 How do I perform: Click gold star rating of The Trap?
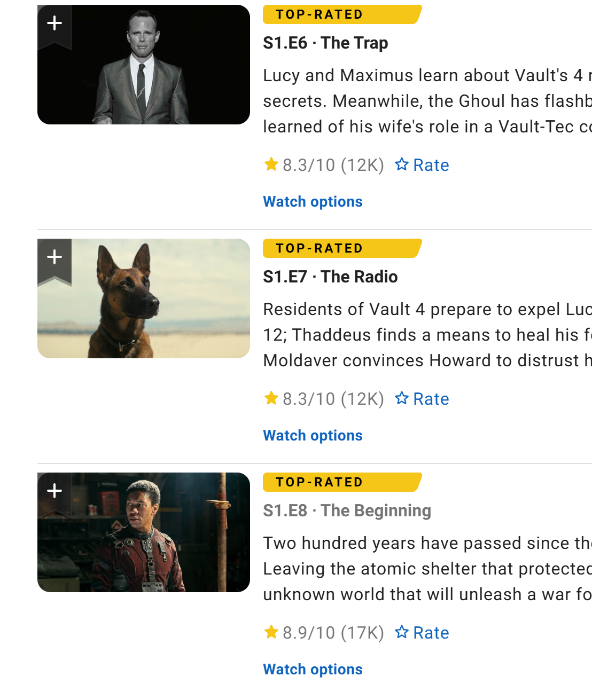coord(271,164)
